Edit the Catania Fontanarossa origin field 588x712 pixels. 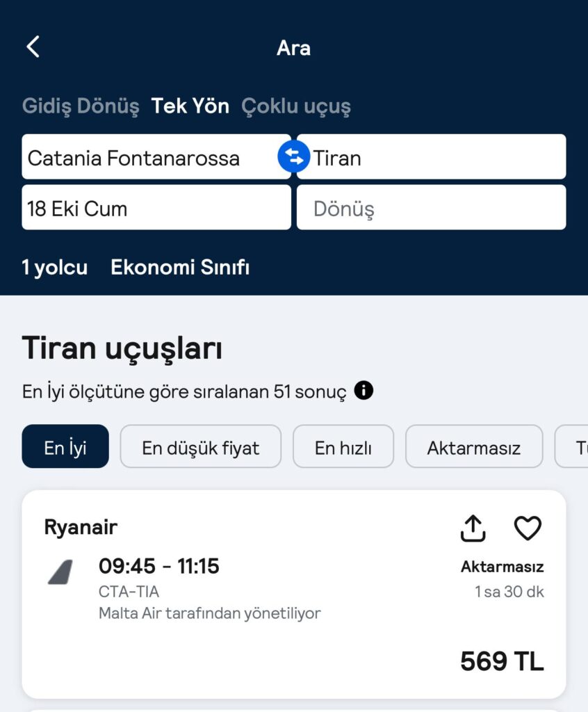click(x=156, y=156)
